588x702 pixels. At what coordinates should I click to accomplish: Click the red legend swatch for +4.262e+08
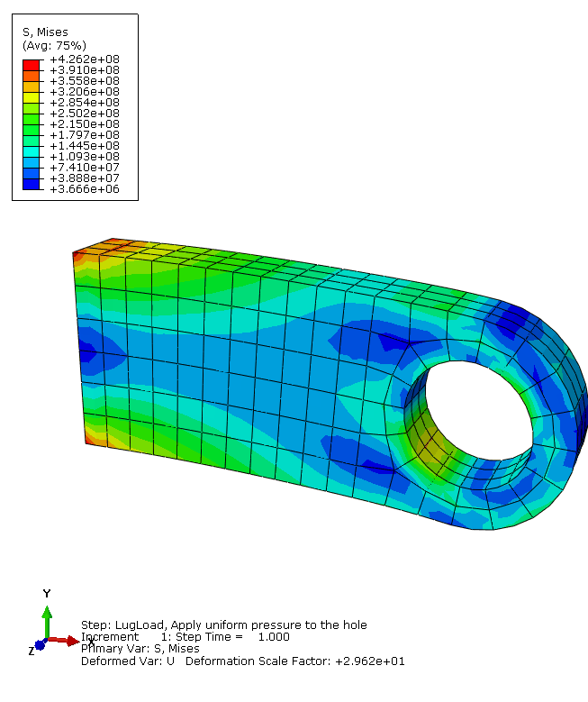[32, 65]
